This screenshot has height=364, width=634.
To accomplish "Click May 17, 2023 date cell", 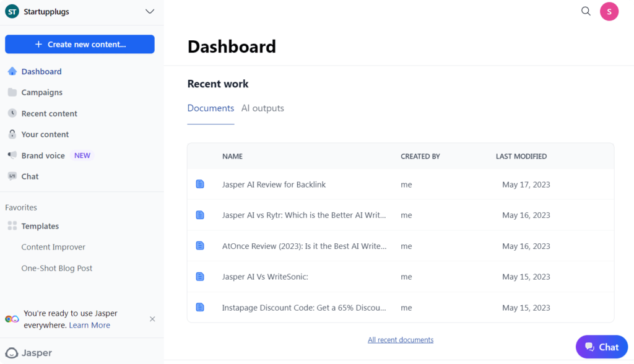I will pyautogui.click(x=526, y=184).
